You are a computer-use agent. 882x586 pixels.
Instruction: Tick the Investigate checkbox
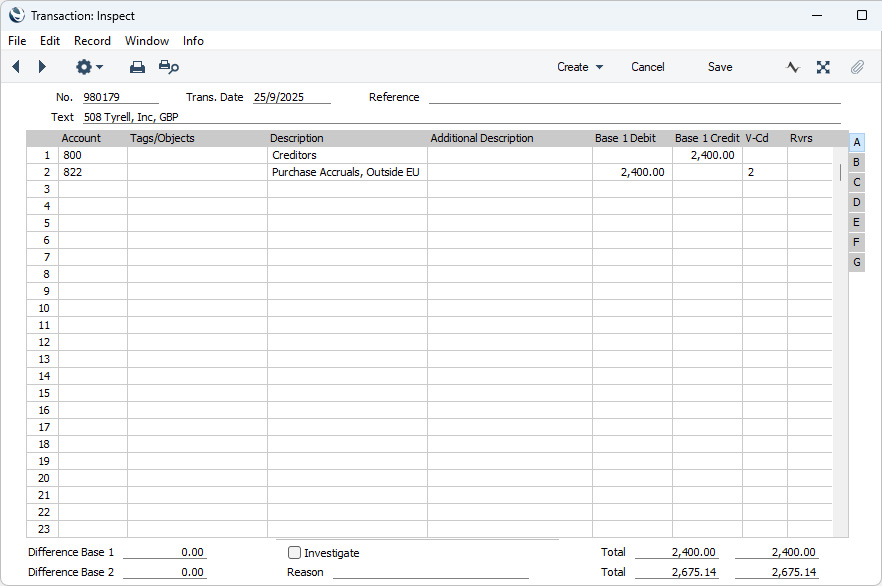294,553
